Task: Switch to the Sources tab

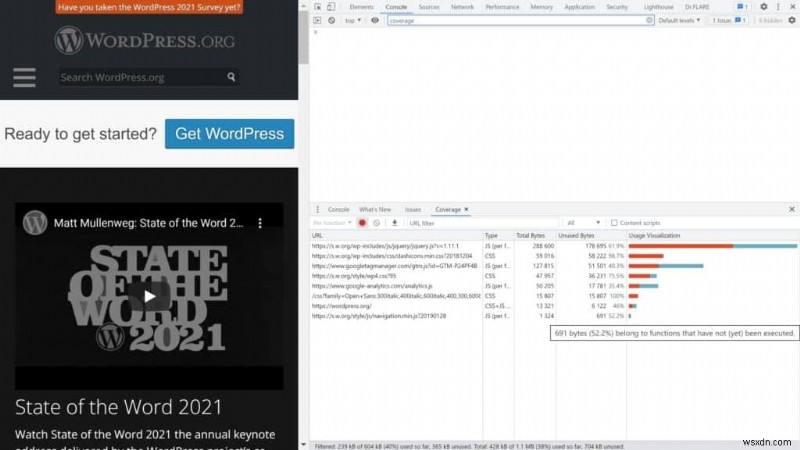Action: click(x=429, y=7)
